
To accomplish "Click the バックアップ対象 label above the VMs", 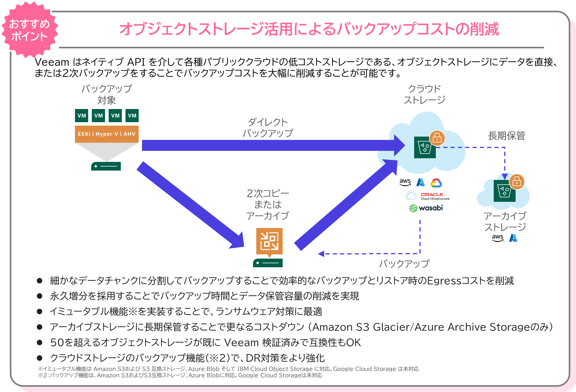I will pos(107,94).
